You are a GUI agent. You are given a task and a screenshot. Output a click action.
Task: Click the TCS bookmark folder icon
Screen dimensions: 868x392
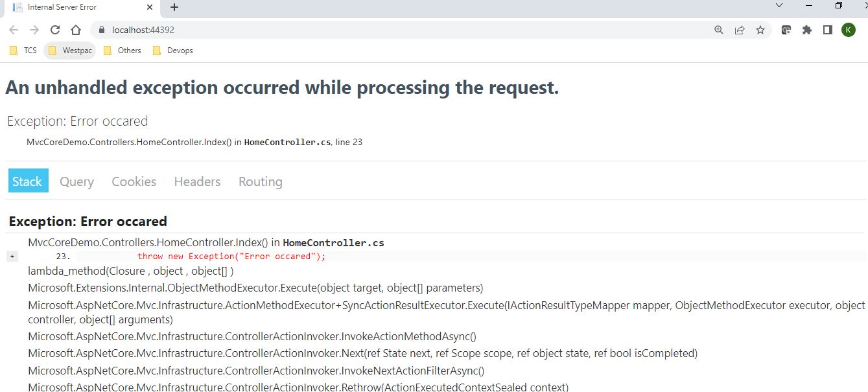15,50
